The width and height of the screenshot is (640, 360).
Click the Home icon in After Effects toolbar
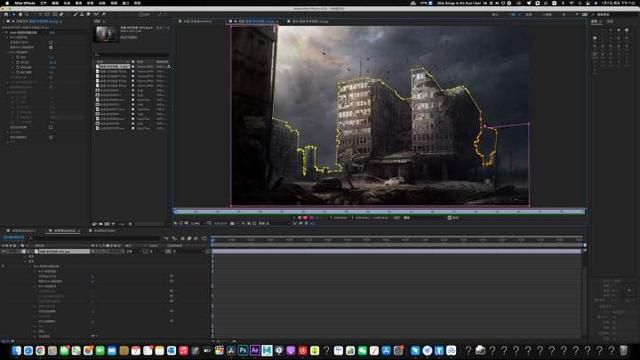[6, 14]
